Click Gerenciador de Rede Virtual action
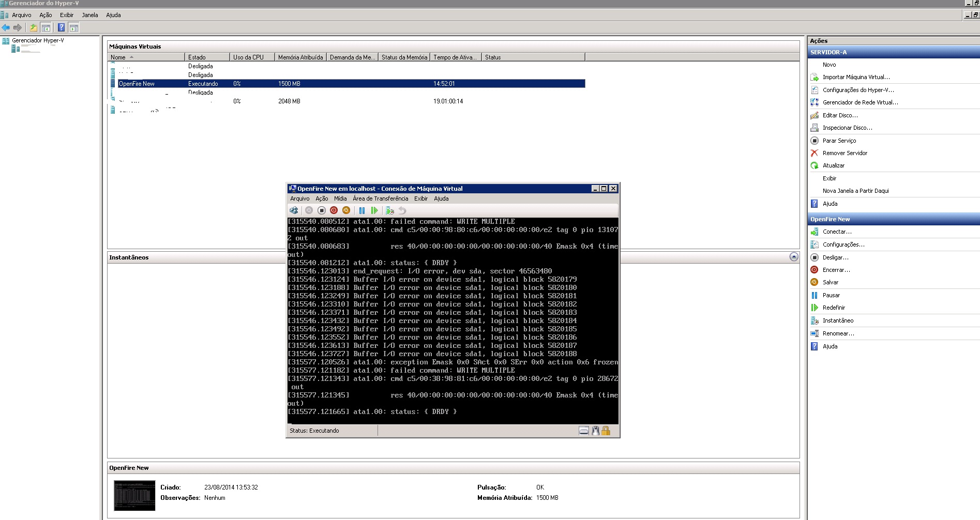 pyautogui.click(x=860, y=102)
